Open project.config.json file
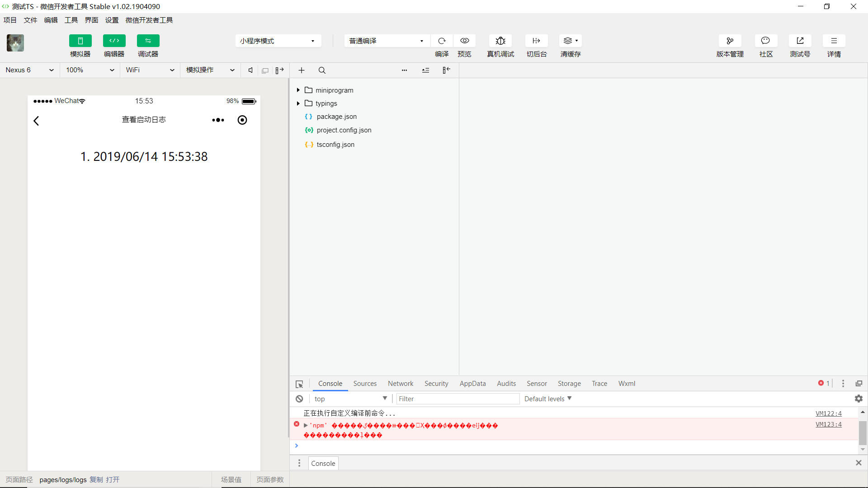 [x=344, y=130]
